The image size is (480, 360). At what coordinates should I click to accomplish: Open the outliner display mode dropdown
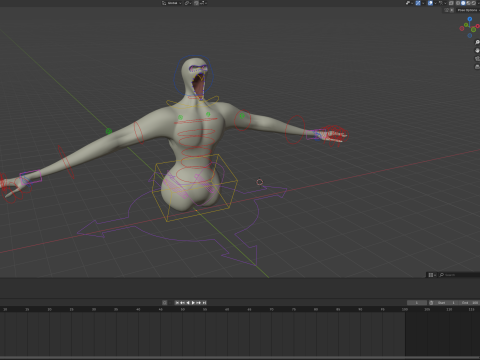pos(432,275)
